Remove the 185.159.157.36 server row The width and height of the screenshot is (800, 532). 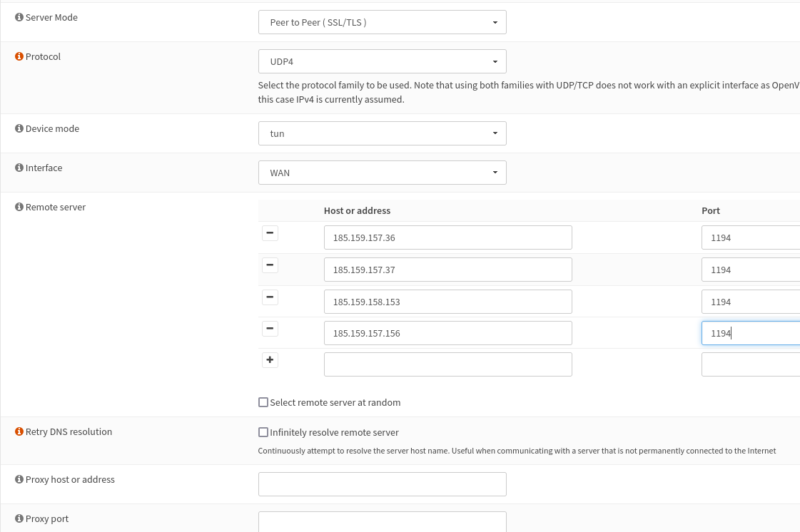[270, 233]
